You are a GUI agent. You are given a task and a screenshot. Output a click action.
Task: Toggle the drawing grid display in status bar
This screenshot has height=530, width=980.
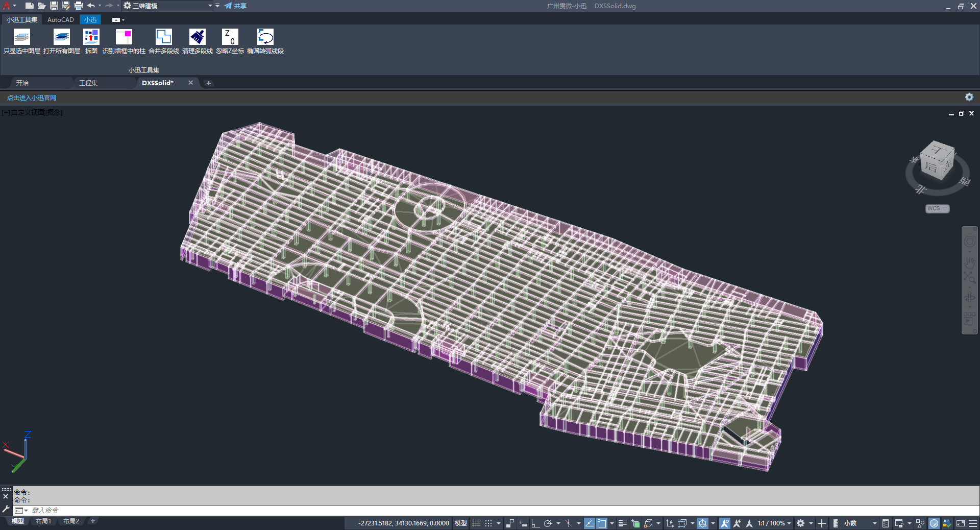pyautogui.click(x=476, y=523)
